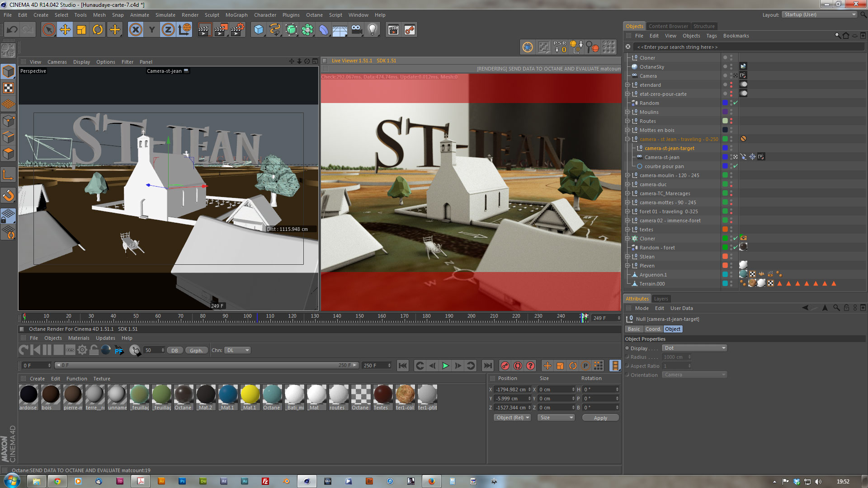Screen dimensions: 868x488
Task: Open the Layout dropdown Startup (User)
Action: (820, 14)
